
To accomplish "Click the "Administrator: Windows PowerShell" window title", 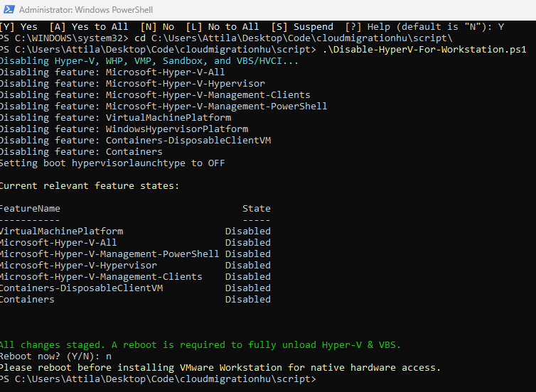I will click(x=86, y=10).
